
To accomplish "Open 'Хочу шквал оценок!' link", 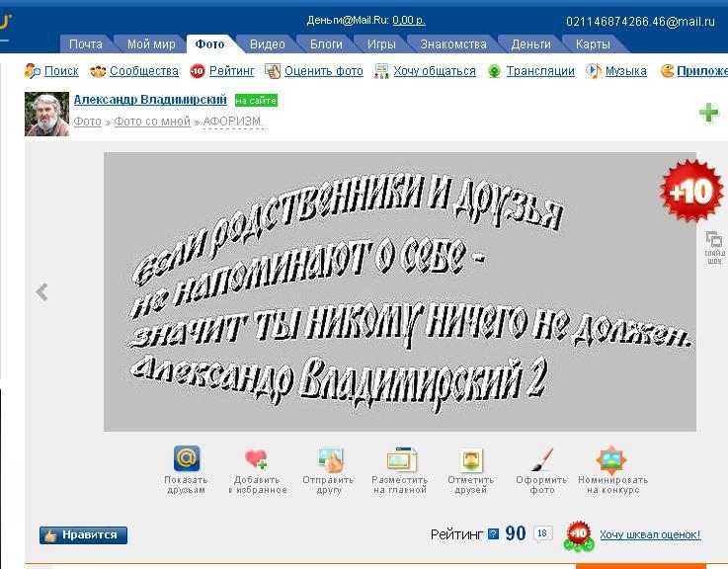I will coord(649,534).
